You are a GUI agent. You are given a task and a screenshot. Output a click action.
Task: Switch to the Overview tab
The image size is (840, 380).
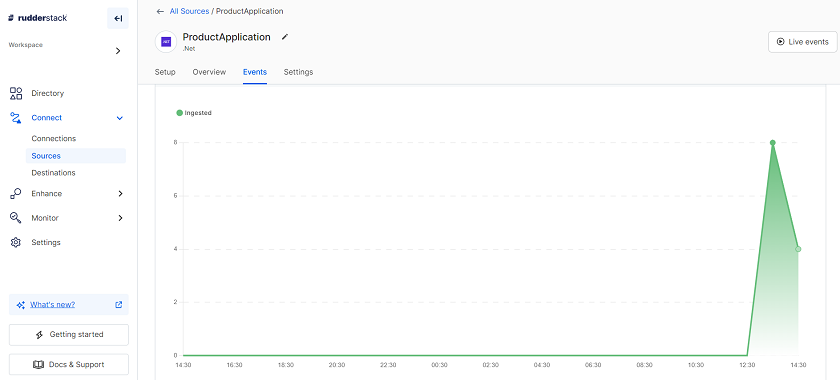(209, 72)
